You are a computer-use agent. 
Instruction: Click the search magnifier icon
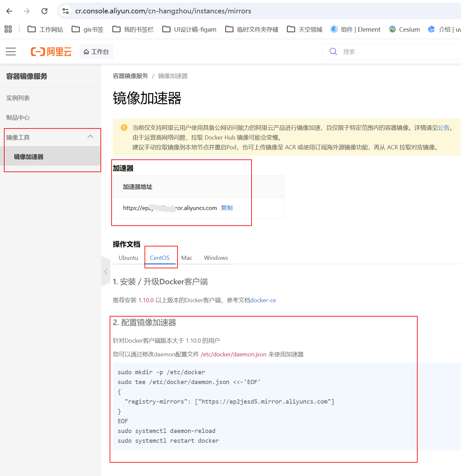(333, 52)
